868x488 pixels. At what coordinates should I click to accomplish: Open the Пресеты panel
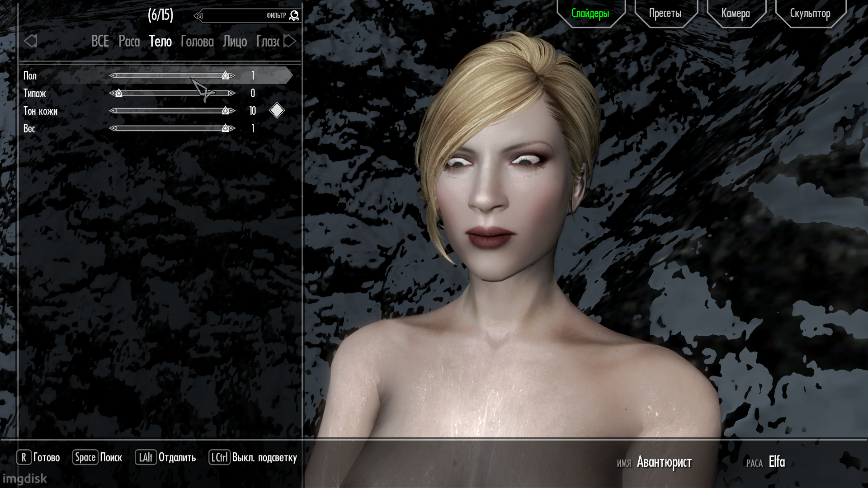[x=665, y=14]
